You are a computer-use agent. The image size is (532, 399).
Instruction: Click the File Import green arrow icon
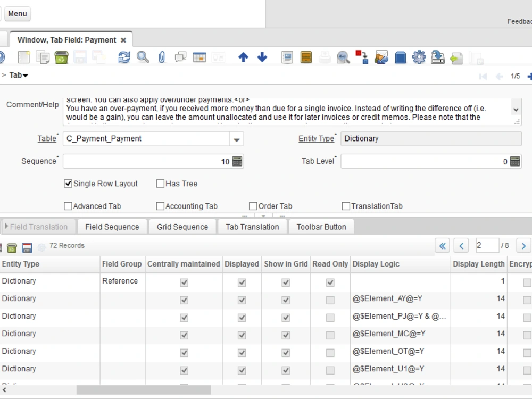pos(456,57)
